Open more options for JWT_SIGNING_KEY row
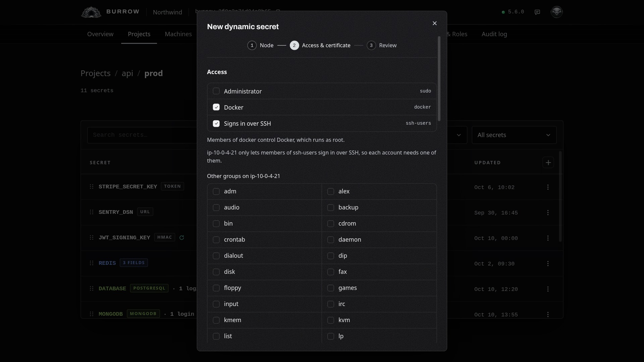This screenshot has width=644, height=362. click(548, 238)
